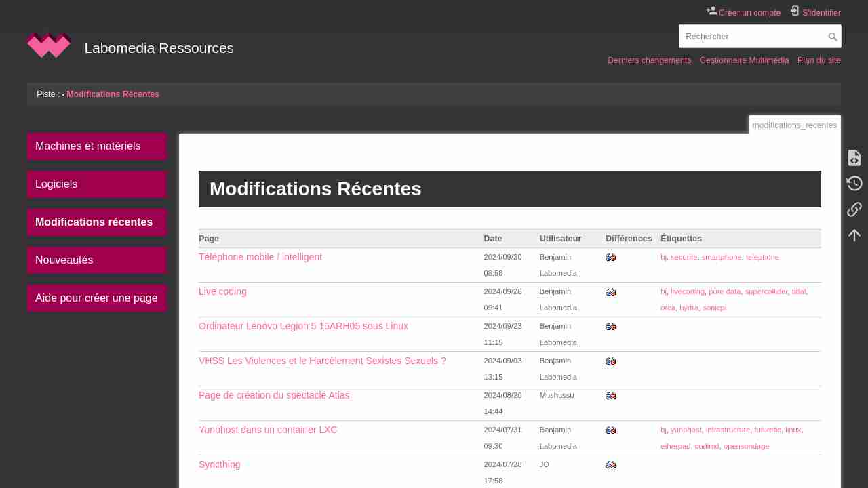Viewport: 868px width, 488px height.
Task: Open page source view icon
Action: (854, 158)
